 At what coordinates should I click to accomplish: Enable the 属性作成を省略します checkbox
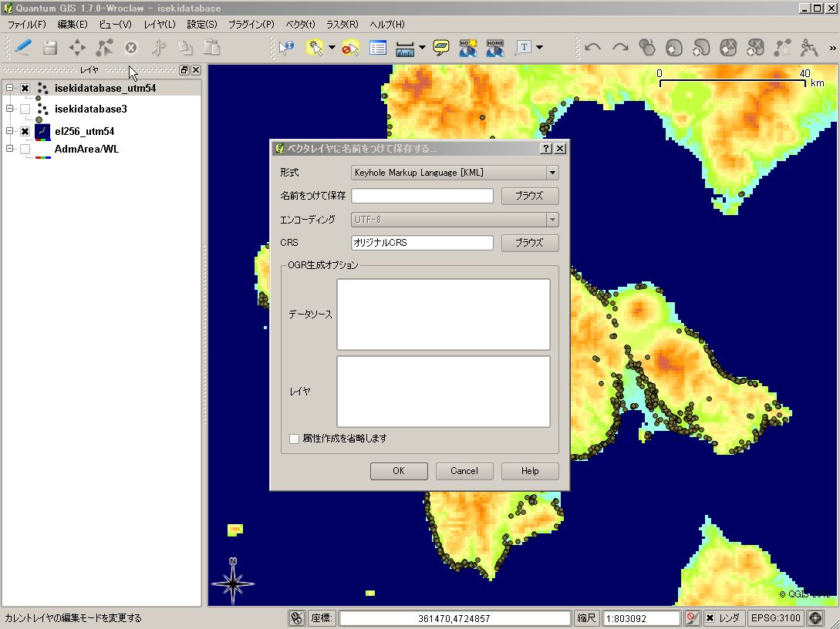[x=294, y=439]
